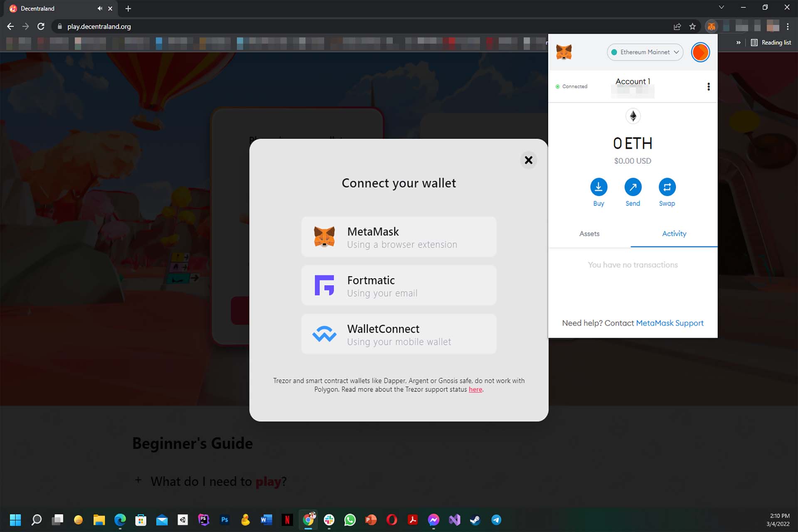The image size is (798, 532).
Task: Open Chrome three-dot menu
Action: pos(788,27)
